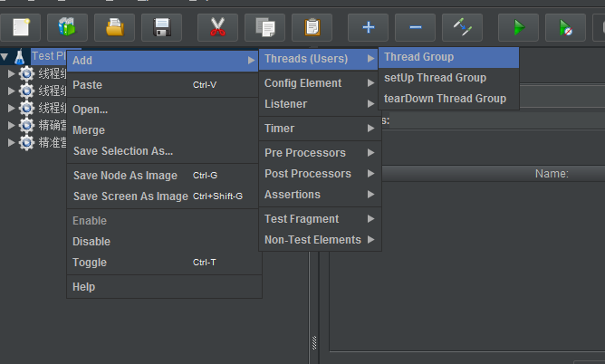Select Disable in the context menu

click(x=164, y=242)
